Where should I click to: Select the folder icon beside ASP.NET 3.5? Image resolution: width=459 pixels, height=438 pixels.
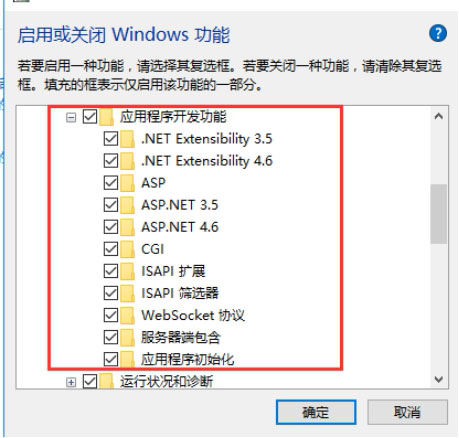point(127,205)
